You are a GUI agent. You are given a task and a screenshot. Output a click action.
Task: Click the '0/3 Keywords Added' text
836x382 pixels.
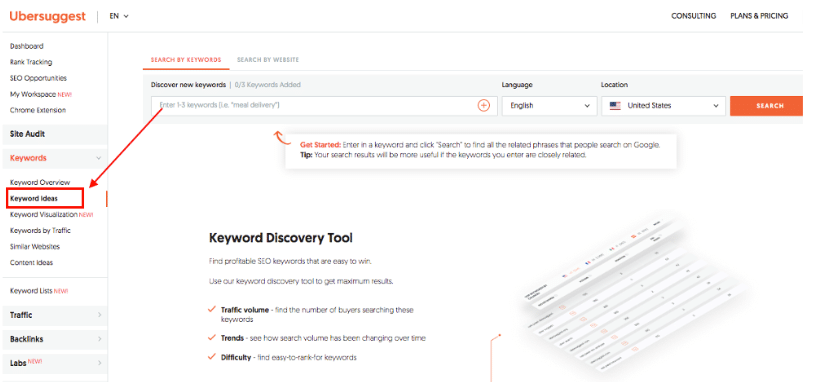tap(268, 84)
